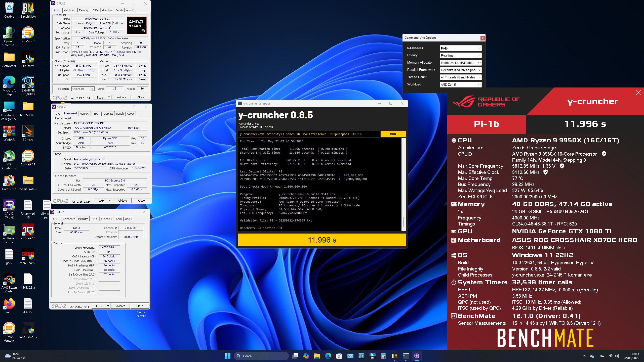The height and width of the screenshot is (362, 644).
Task: Click Tools button in Memory CPU-Z window
Action: (99, 306)
